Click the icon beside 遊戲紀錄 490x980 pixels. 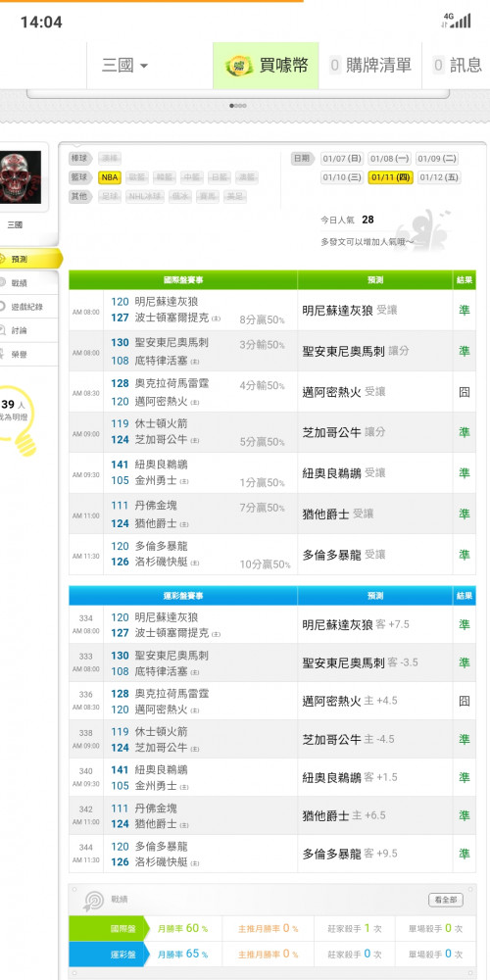point(3,307)
